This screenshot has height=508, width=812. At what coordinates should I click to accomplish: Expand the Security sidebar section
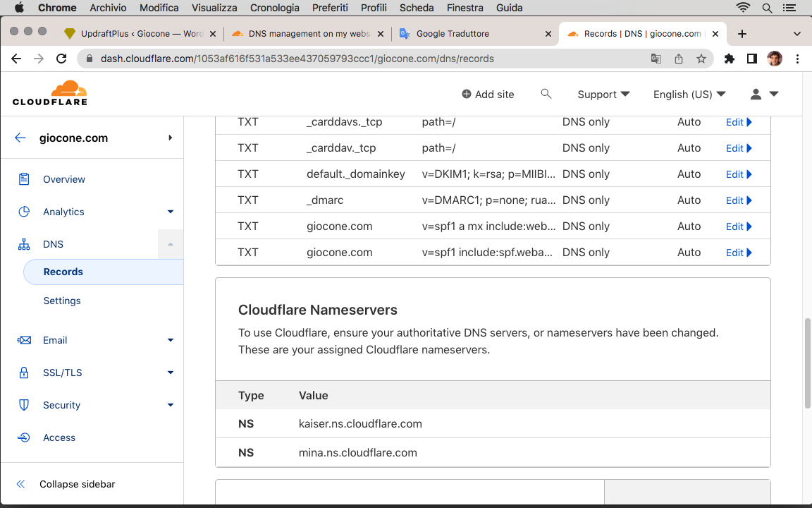click(x=171, y=405)
